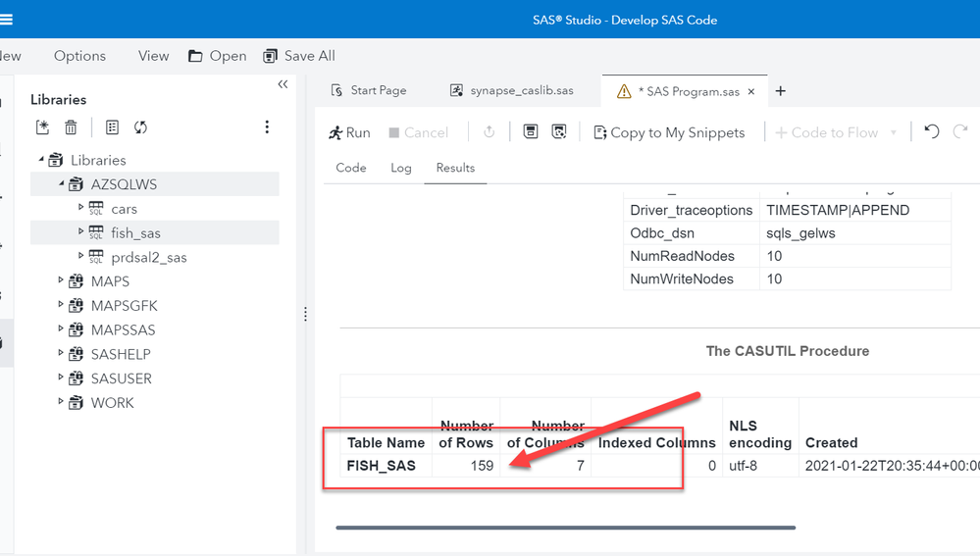This screenshot has height=556, width=980.
Task: Expand the SASUSER library
Action: point(61,378)
